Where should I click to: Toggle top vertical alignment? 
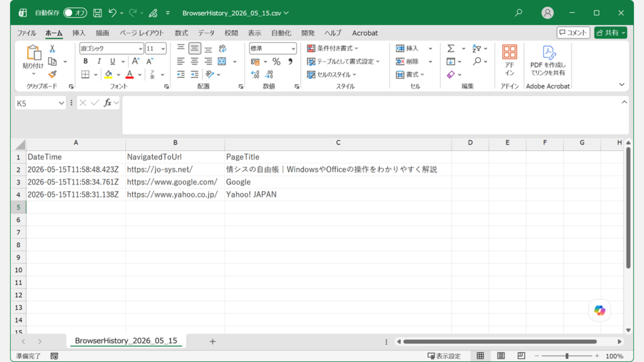coord(180,48)
